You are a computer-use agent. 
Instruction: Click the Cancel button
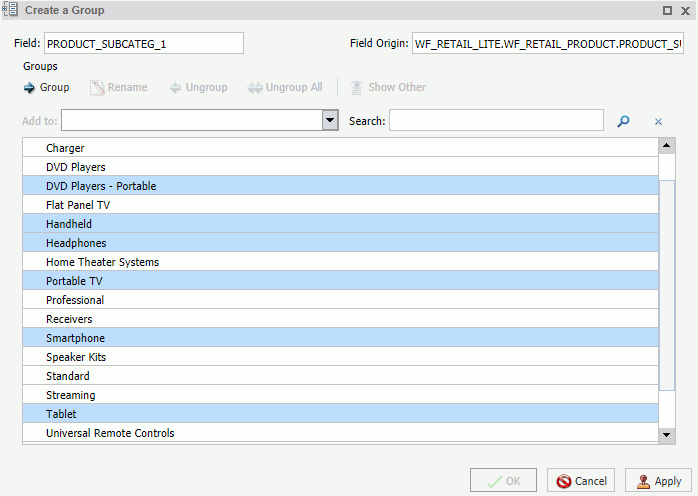click(x=581, y=481)
